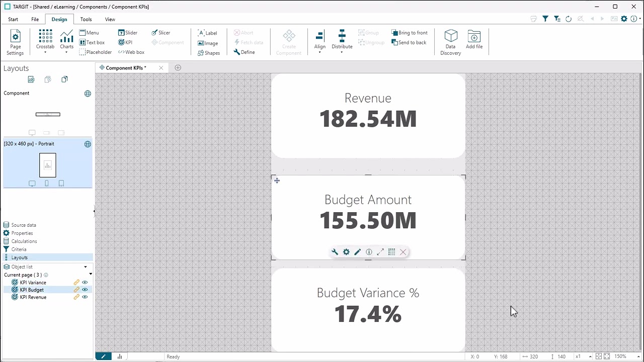Click the info icon in the header
This screenshot has width=644, height=362.
[633, 19]
